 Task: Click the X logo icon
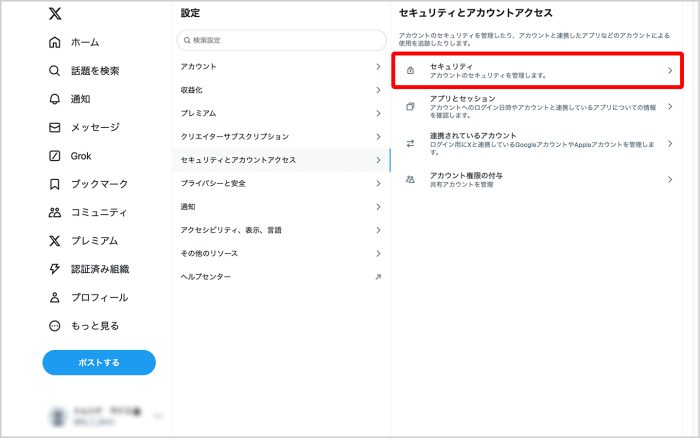tap(54, 14)
